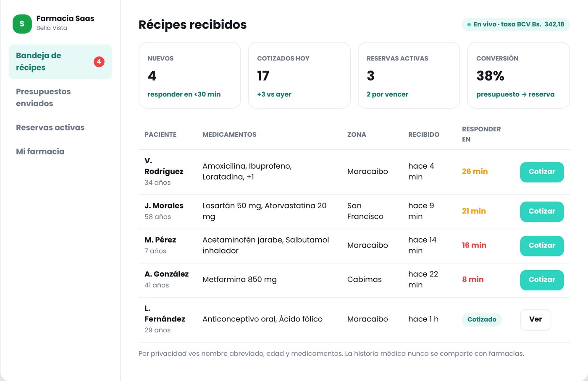Click the Recibido column header
The image size is (588, 381).
pyautogui.click(x=424, y=135)
